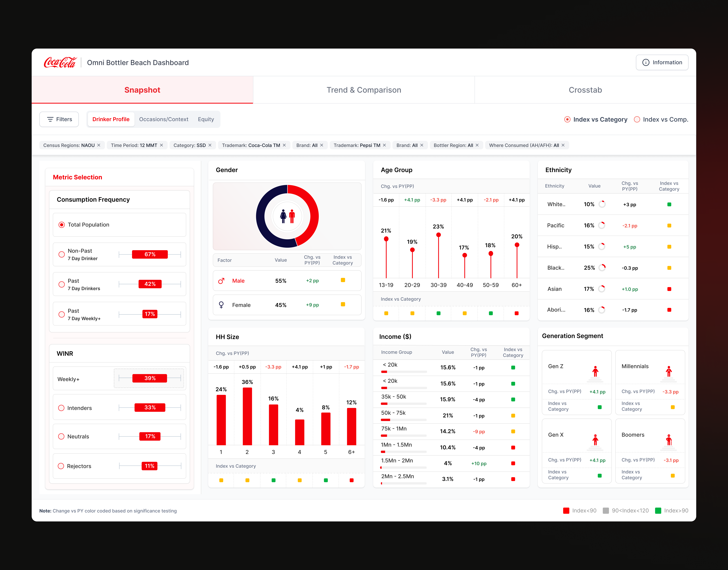Click the 60+ age group red index square
This screenshot has height=570, width=728.
[x=517, y=313]
